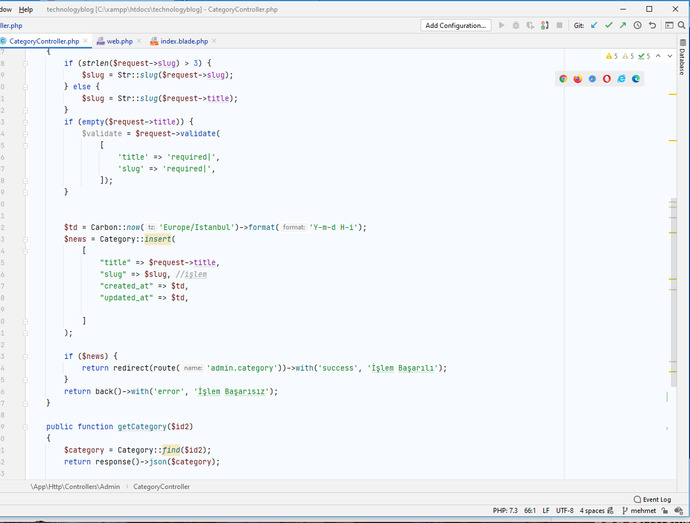Switch to CategoryController.php tab
The image size is (690, 523).
44,41
